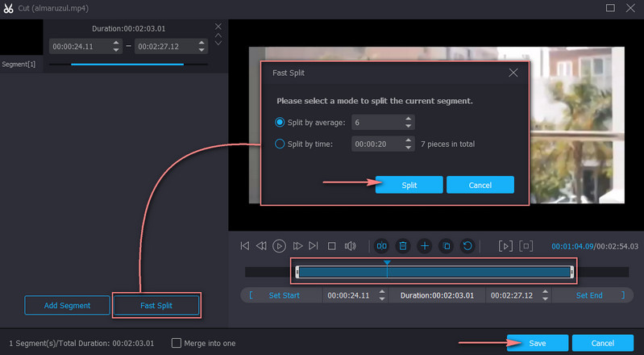The height and width of the screenshot is (355, 644).
Task: Enable the Merge into one checkbox
Action: tap(177, 343)
